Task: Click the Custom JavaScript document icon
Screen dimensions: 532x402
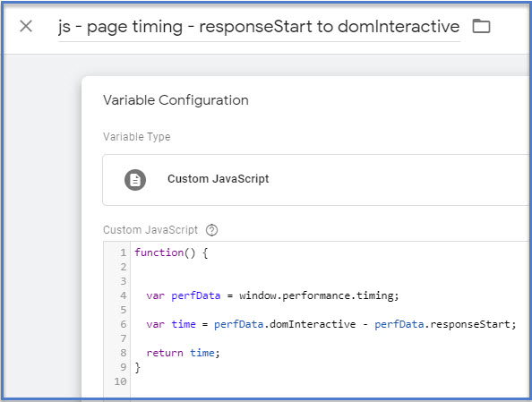Action: point(135,180)
